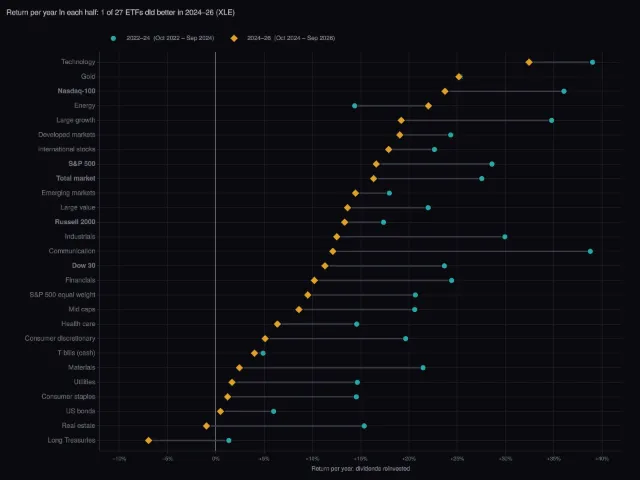Viewport: 640px width, 480px height.
Task: Click the orange diamond in the US bonds row
Action: pyautogui.click(x=220, y=411)
